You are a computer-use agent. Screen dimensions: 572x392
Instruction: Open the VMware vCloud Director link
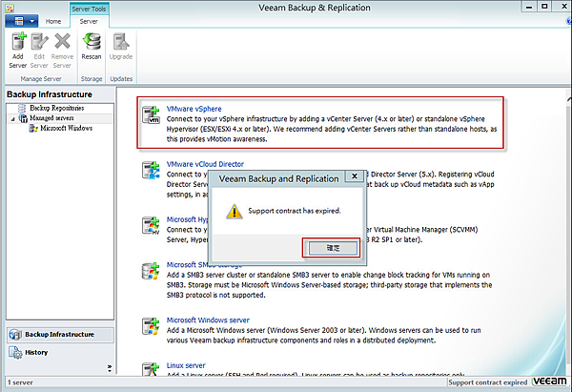tap(205, 164)
